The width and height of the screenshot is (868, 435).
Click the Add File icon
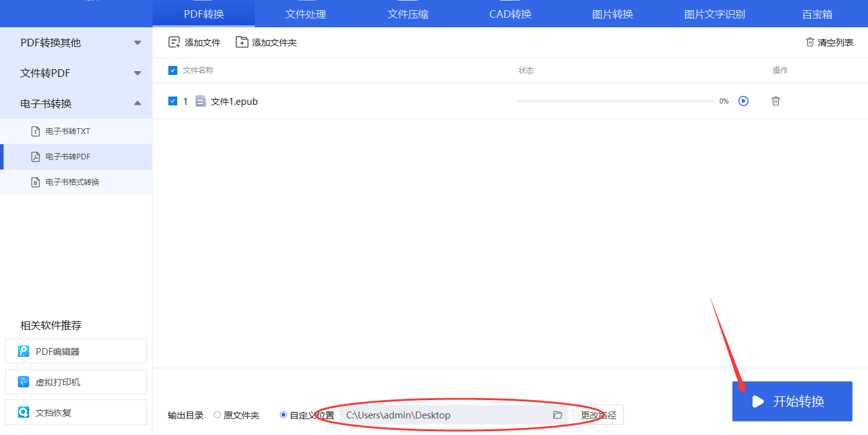pos(174,43)
